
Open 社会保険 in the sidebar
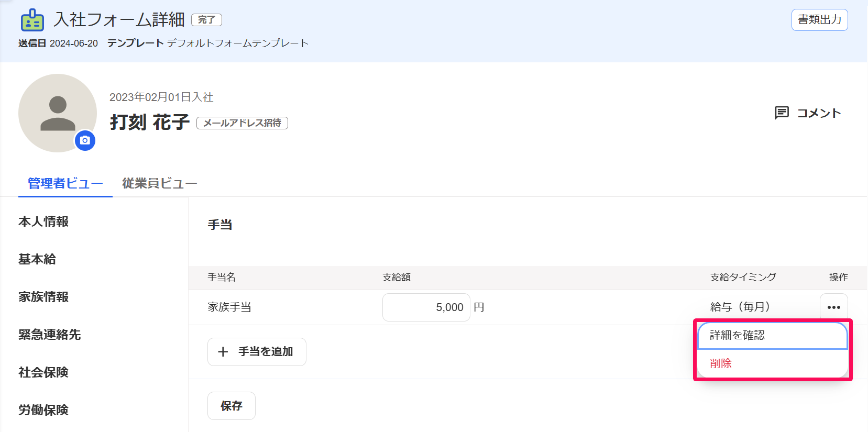(43, 372)
